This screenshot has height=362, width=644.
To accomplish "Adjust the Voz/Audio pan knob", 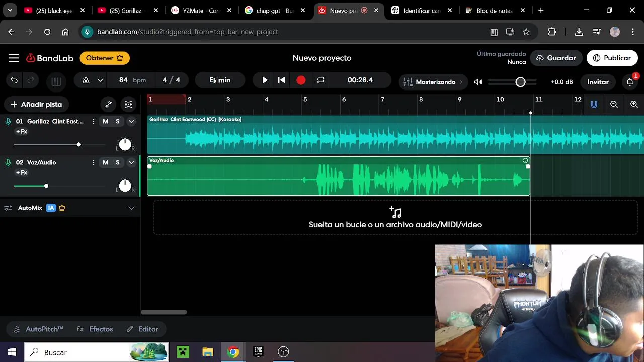I will tap(125, 186).
